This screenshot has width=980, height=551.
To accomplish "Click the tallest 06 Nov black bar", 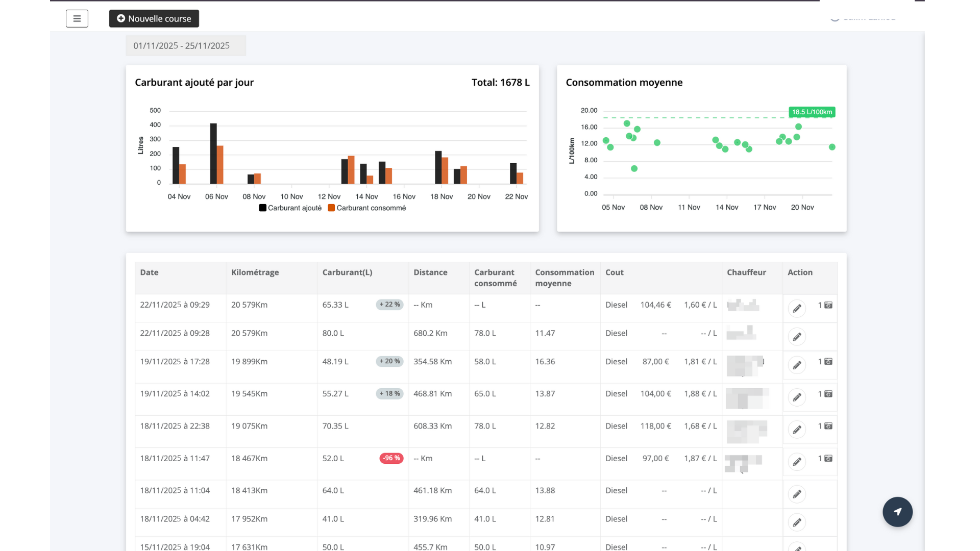I will pos(213,153).
